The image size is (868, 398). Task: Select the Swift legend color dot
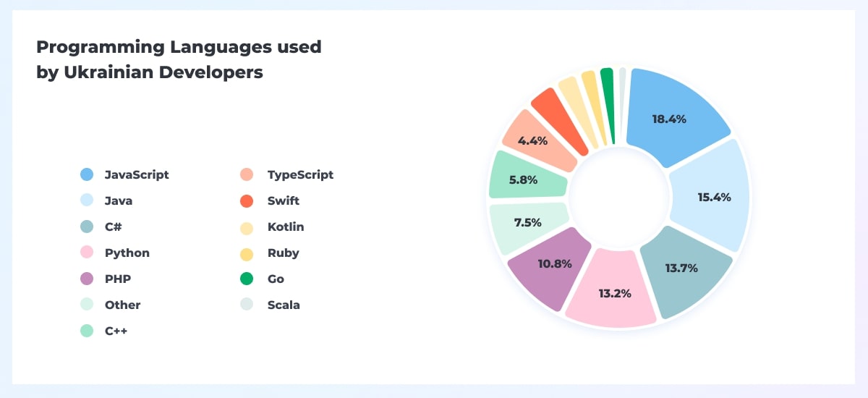click(x=247, y=200)
